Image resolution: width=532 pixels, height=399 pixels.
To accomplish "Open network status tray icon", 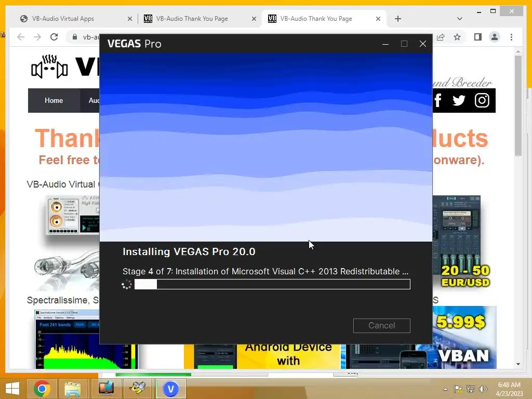I will coord(471,389).
